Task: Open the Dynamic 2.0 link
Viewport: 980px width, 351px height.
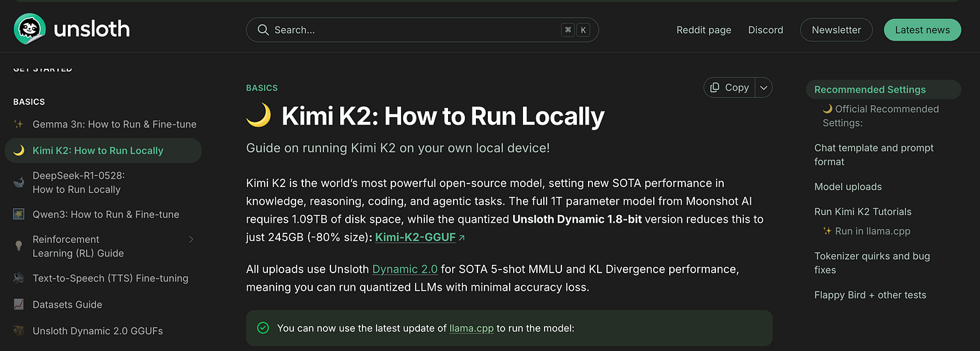Action: coord(405,269)
